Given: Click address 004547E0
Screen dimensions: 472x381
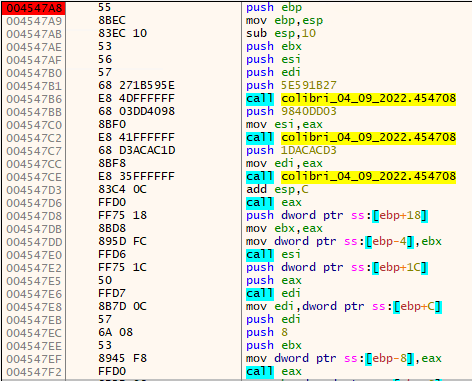Looking at the screenshot, I should point(34,255).
